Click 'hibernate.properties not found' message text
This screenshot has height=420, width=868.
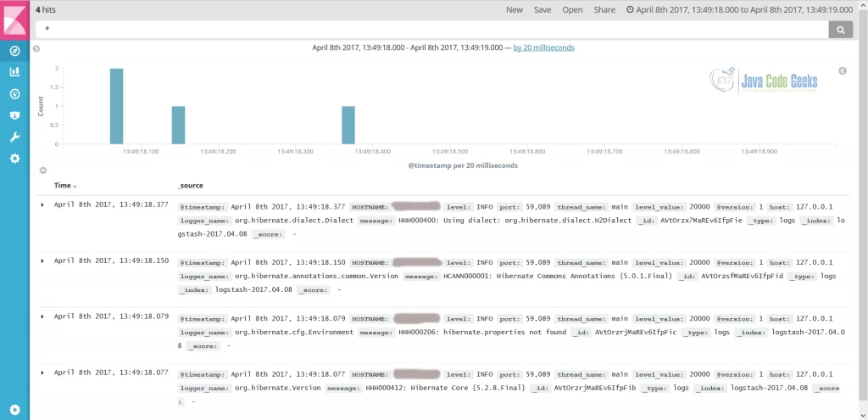pyautogui.click(x=505, y=333)
